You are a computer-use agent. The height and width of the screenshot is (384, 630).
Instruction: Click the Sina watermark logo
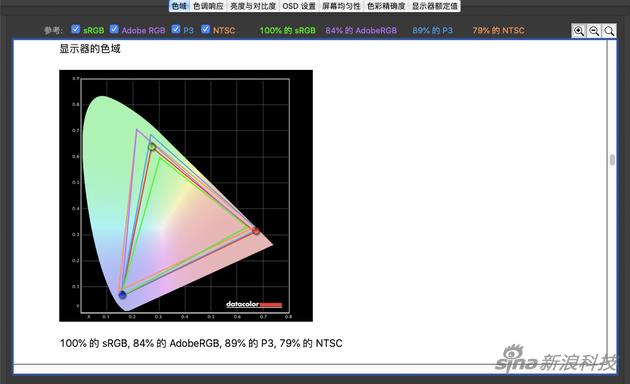pos(555,358)
